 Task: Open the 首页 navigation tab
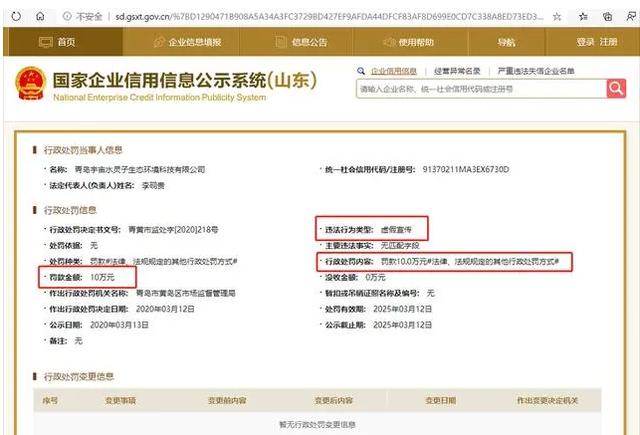(57, 42)
